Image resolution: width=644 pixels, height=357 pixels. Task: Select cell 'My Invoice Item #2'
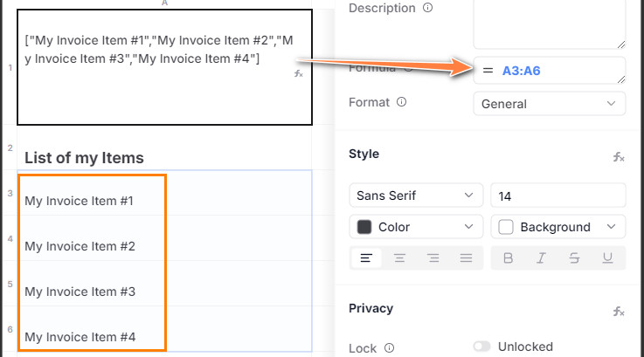[164, 238]
